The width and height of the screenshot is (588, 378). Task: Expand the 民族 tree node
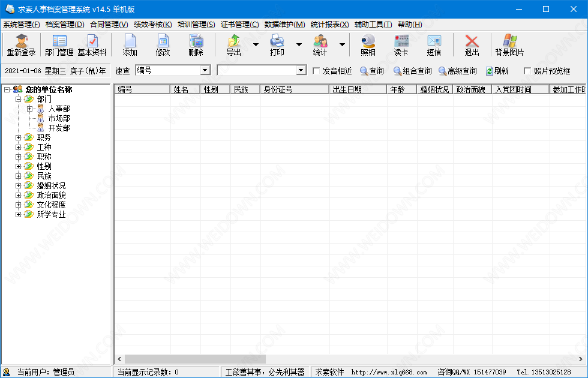pos(18,176)
